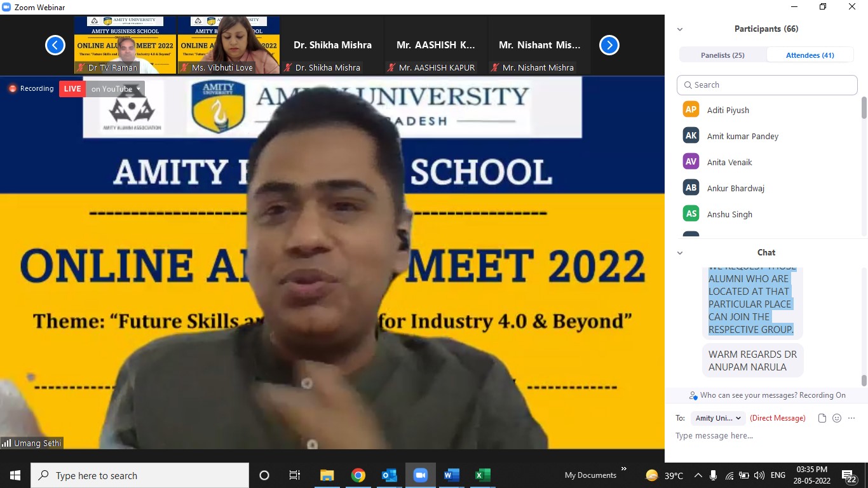Viewport: 868px width, 488px height.
Task: Open Outlook from taskbar
Action: (x=389, y=475)
